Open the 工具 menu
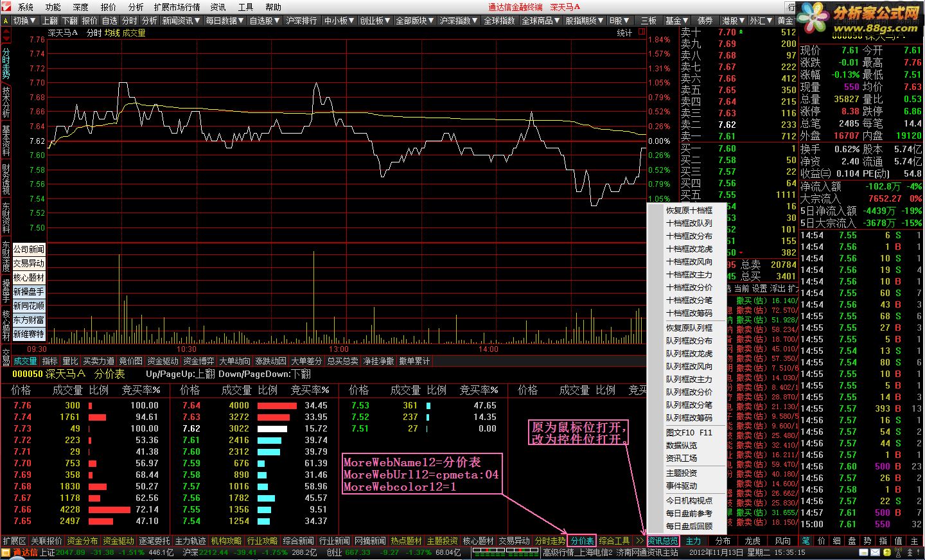This screenshot has height=560, width=925. 245,7
